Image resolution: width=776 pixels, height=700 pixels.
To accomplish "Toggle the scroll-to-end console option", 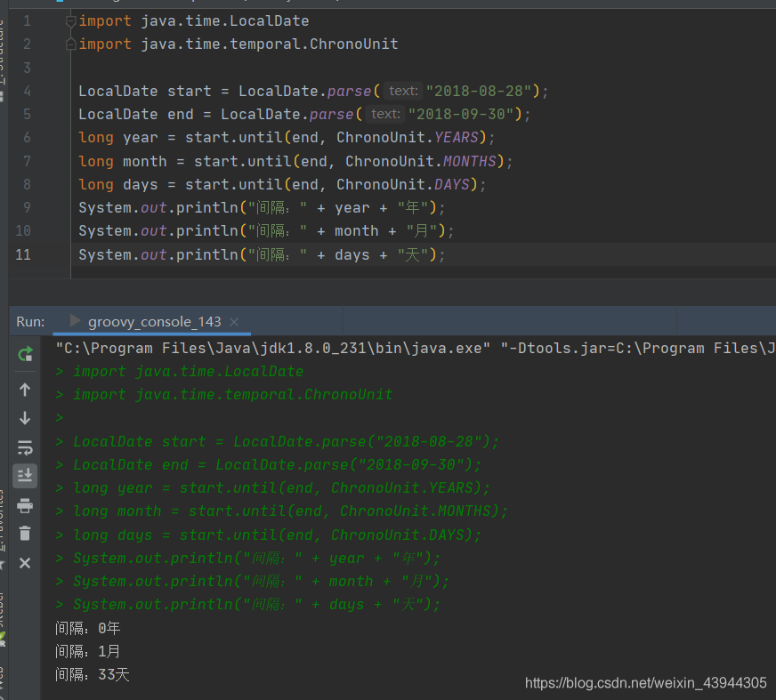I will pyautogui.click(x=25, y=475).
